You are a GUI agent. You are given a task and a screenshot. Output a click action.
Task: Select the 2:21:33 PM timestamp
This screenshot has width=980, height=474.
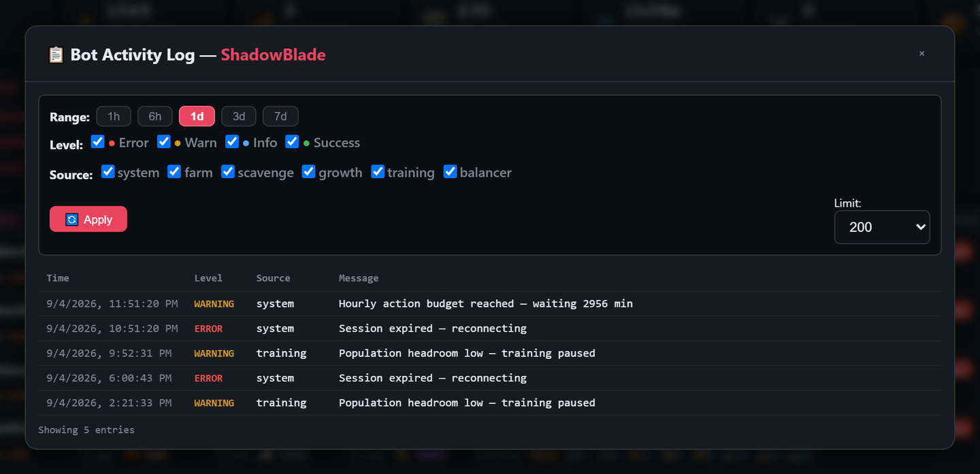click(109, 403)
